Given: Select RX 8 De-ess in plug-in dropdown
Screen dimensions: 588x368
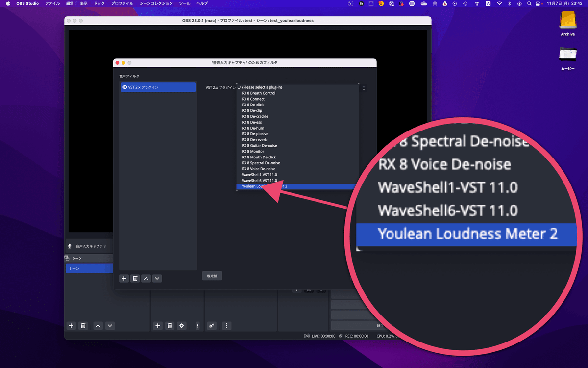Looking at the screenshot, I should tap(297, 122).
